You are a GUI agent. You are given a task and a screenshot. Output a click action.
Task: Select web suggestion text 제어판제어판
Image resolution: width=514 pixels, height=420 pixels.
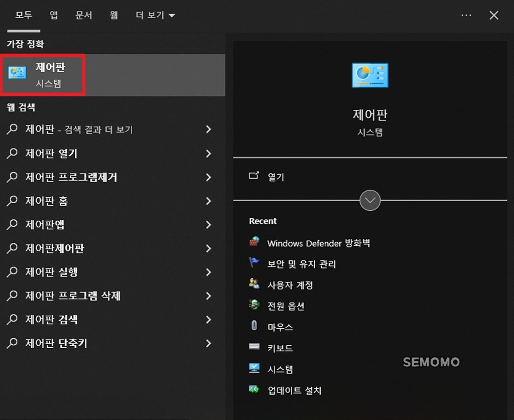pos(55,248)
